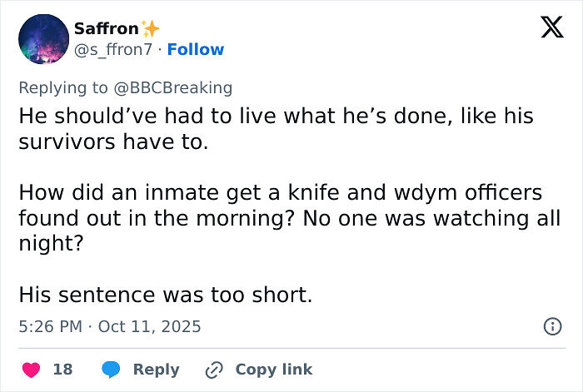Open Saffron's profile avatar picture
Screen dimensions: 583x392
click(42, 39)
